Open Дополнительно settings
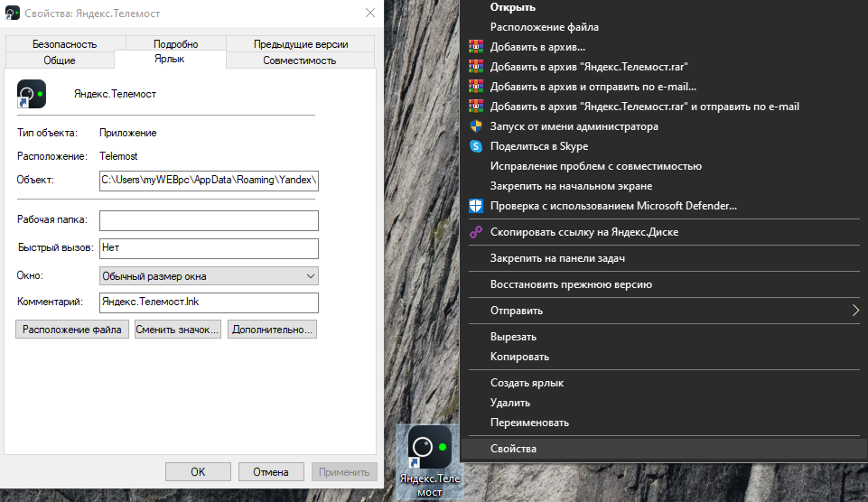Image resolution: width=868 pixels, height=502 pixels. pyautogui.click(x=273, y=330)
